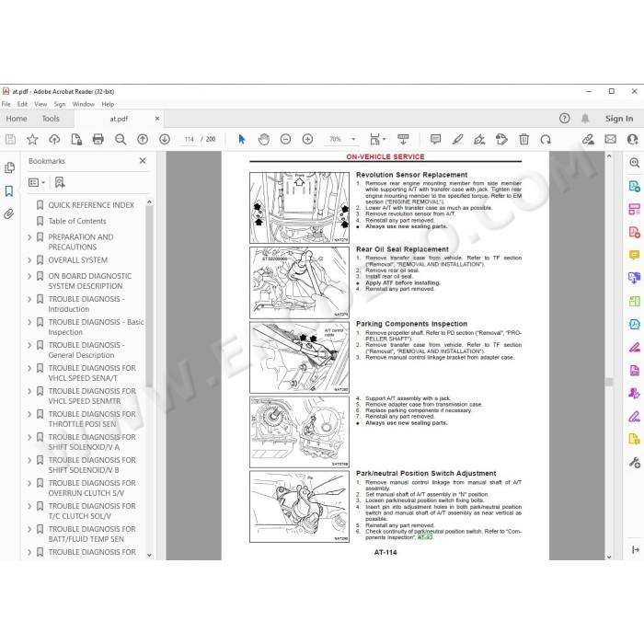The image size is (644, 644).
Task: Expand OVERALL SYSTEM bookmark
Action: pos(29,260)
